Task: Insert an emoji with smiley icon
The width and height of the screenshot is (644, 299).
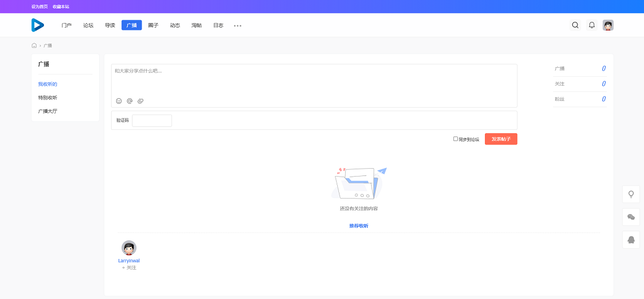Action: pyautogui.click(x=119, y=101)
